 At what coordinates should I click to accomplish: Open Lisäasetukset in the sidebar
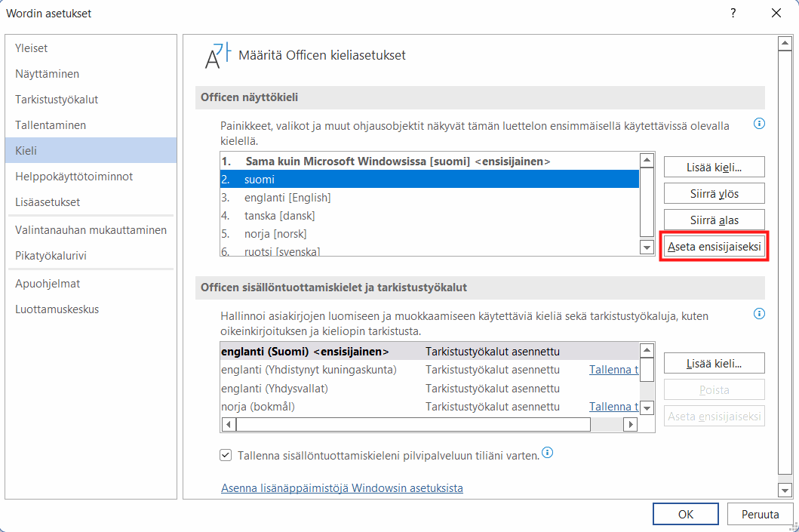(91, 201)
